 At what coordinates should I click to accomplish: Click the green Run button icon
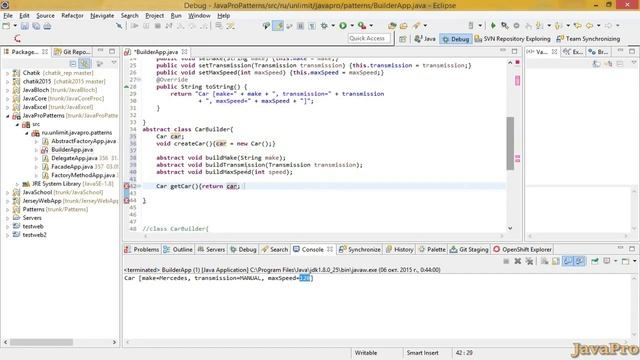click(x=343, y=26)
